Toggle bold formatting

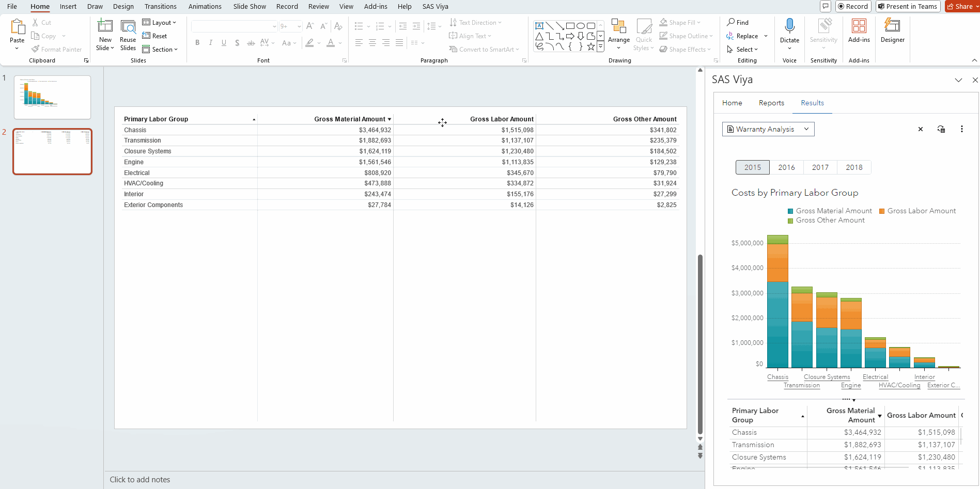(x=197, y=42)
